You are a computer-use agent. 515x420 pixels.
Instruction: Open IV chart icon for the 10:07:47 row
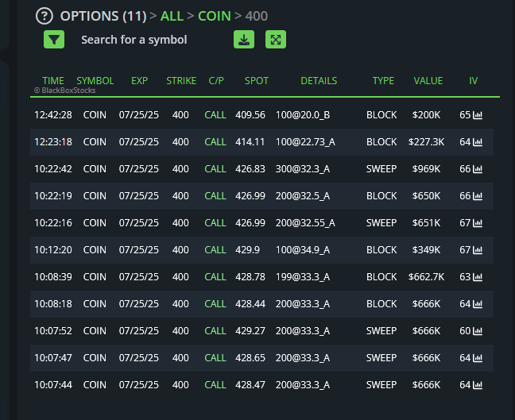478,357
